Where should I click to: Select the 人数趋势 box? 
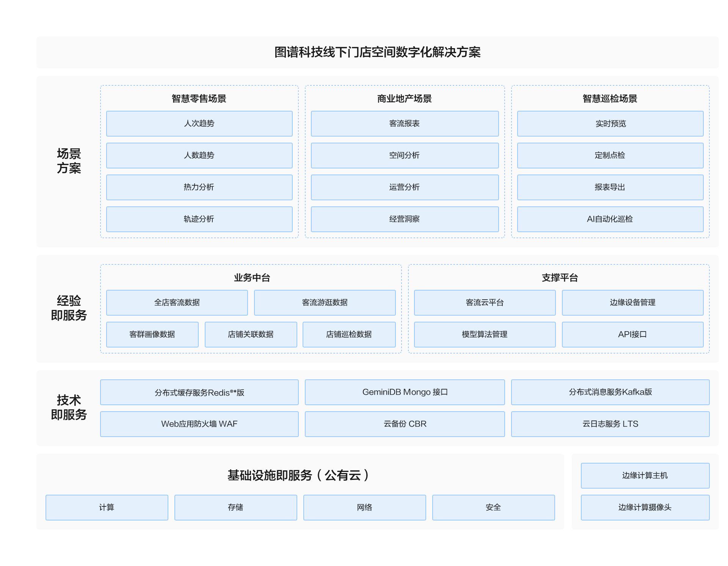click(x=199, y=156)
